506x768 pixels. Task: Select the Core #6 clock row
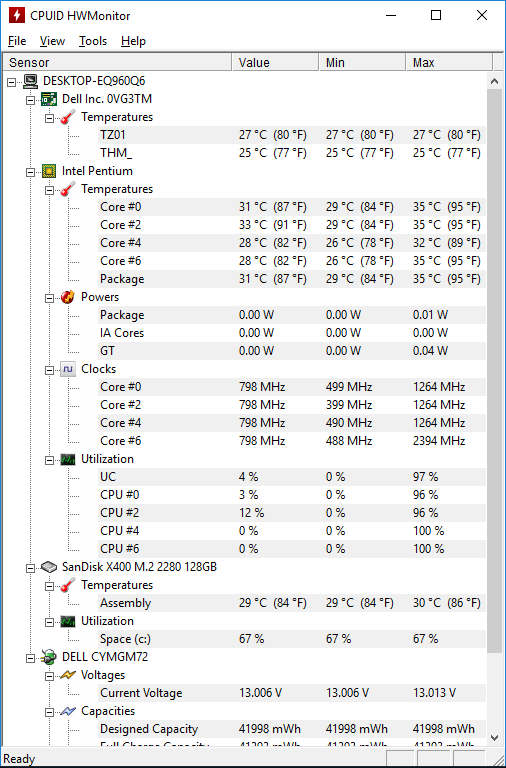291,441
